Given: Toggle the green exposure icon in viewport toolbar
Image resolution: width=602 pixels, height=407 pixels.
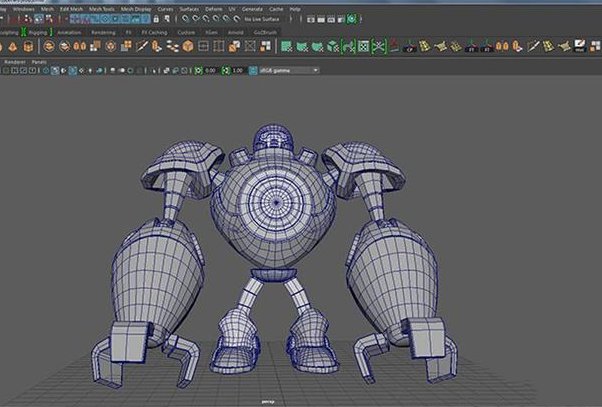Looking at the screenshot, I should pos(199,70).
